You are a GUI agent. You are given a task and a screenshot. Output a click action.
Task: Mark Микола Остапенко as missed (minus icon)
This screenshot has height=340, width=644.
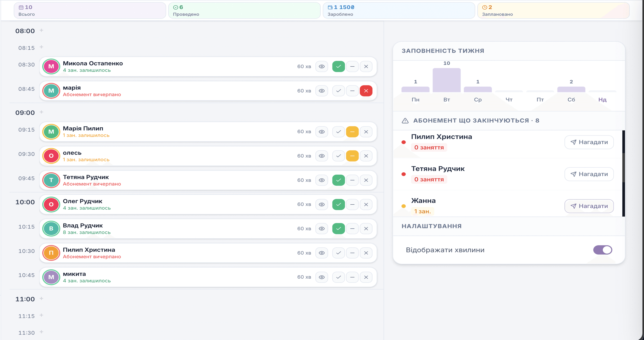click(352, 66)
